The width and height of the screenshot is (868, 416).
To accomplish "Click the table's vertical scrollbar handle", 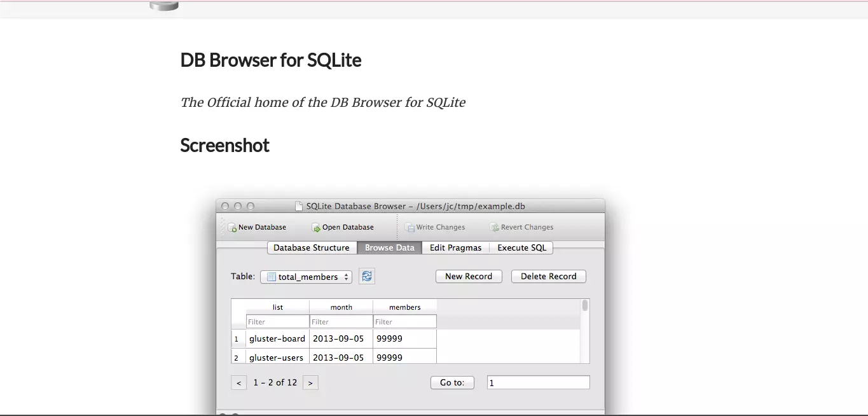I will (x=585, y=306).
